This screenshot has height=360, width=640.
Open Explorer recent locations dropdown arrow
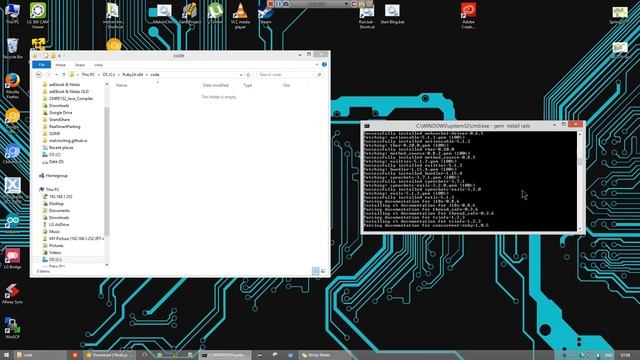coord(56,75)
